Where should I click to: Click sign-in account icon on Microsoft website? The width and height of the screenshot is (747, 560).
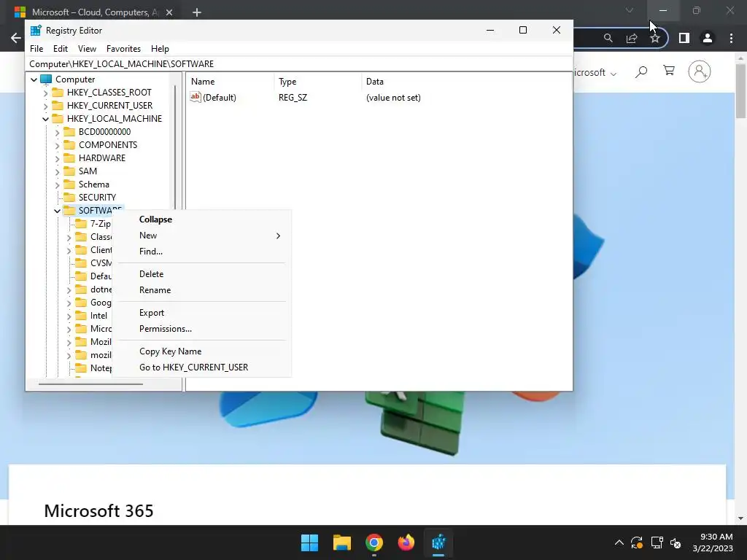coord(700,71)
